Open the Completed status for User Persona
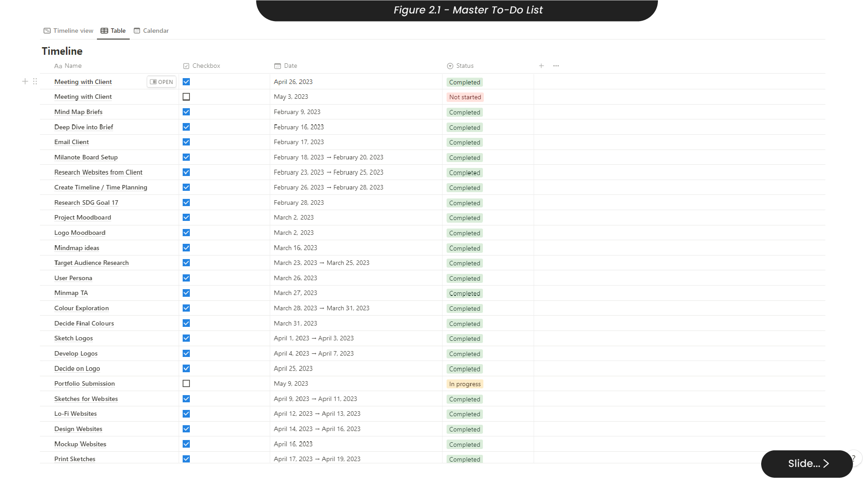The width and height of the screenshot is (868, 493). click(x=465, y=278)
